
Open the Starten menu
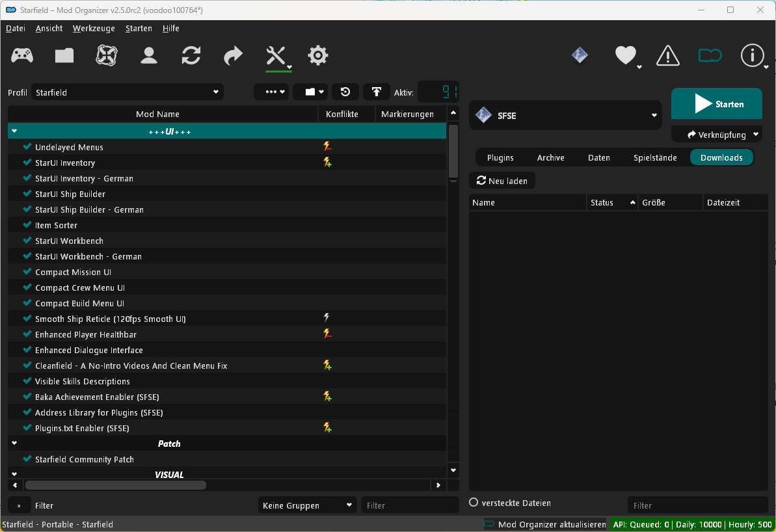pos(139,28)
